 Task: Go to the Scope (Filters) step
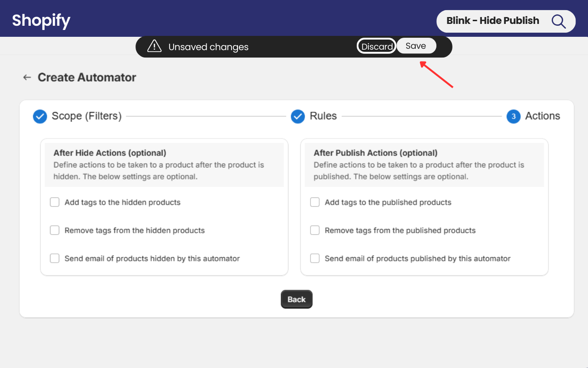[x=86, y=116]
